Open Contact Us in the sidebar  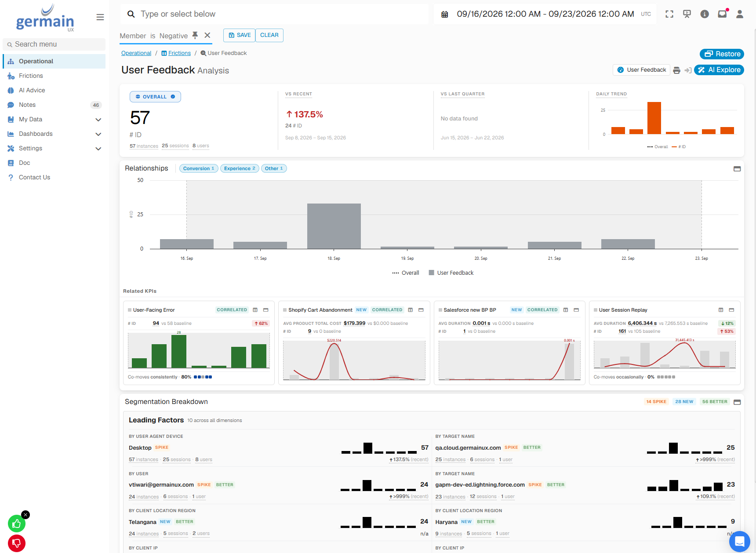click(54, 177)
